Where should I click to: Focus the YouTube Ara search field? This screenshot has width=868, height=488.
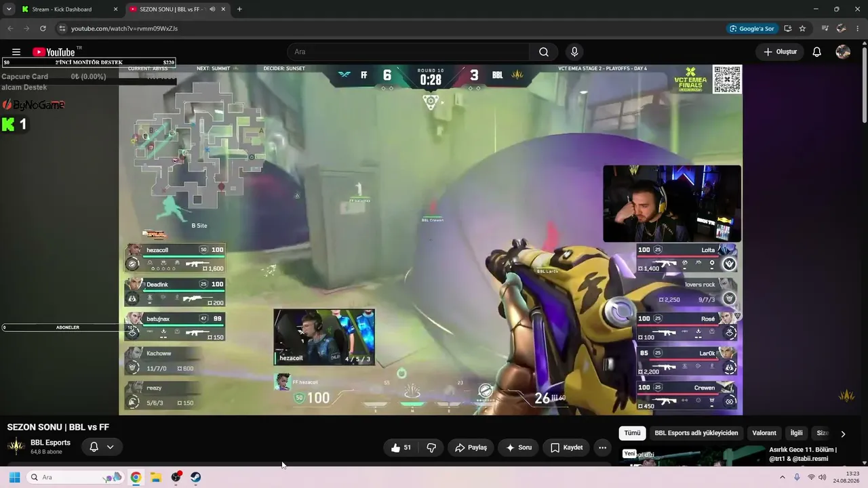point(409,52)
